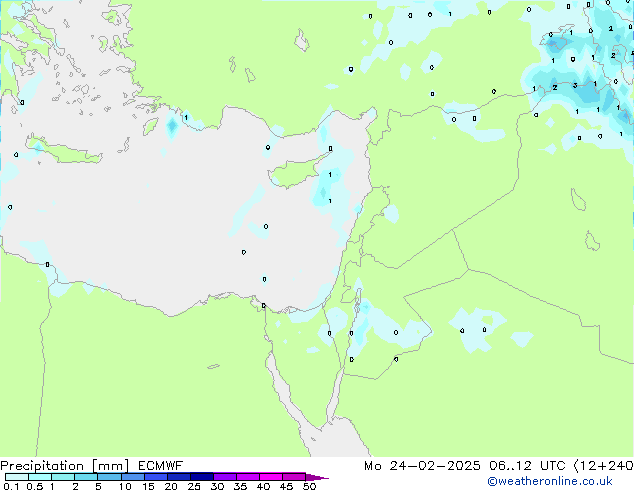Click the 5–10 mm legend color segment
This screenshot has width=634, height=490.
point(109,477)
